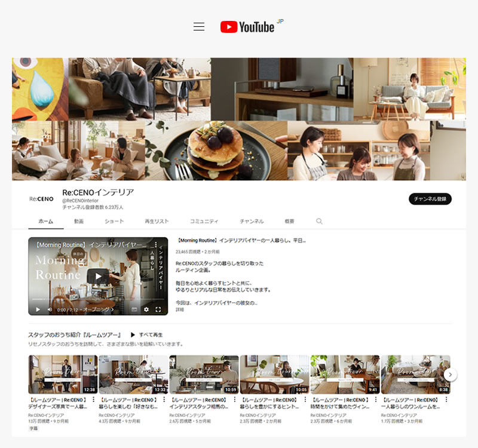Open the 12:38 room tour thumbnail
This screenshot has width=478, height=448.
coord(63,375)
